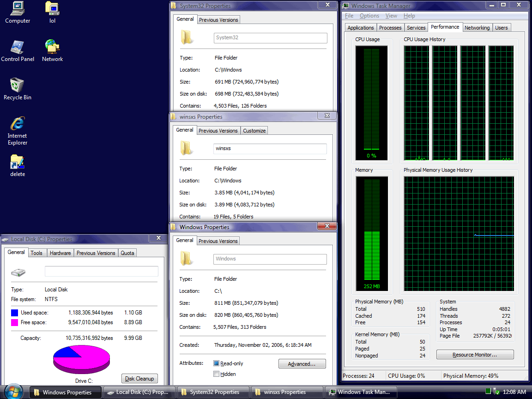Open the Network desktop icon
The height and width of the screenshot is (399, 532).
point(52,48)
